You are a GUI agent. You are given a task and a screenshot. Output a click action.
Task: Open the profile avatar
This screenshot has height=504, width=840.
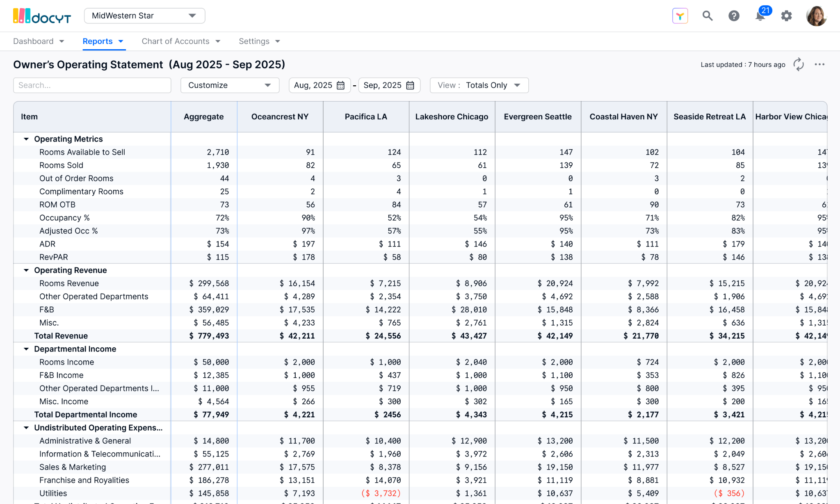[816, 16]
